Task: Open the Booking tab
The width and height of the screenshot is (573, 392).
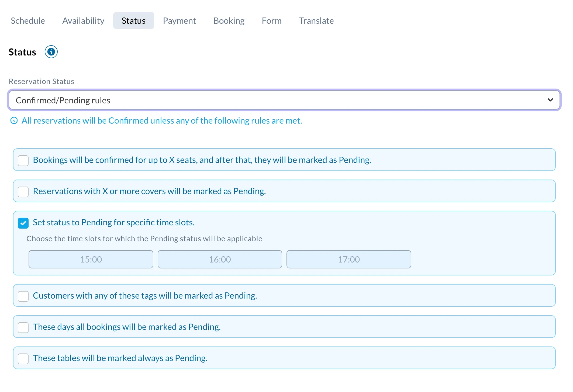Action: point(229,21)
